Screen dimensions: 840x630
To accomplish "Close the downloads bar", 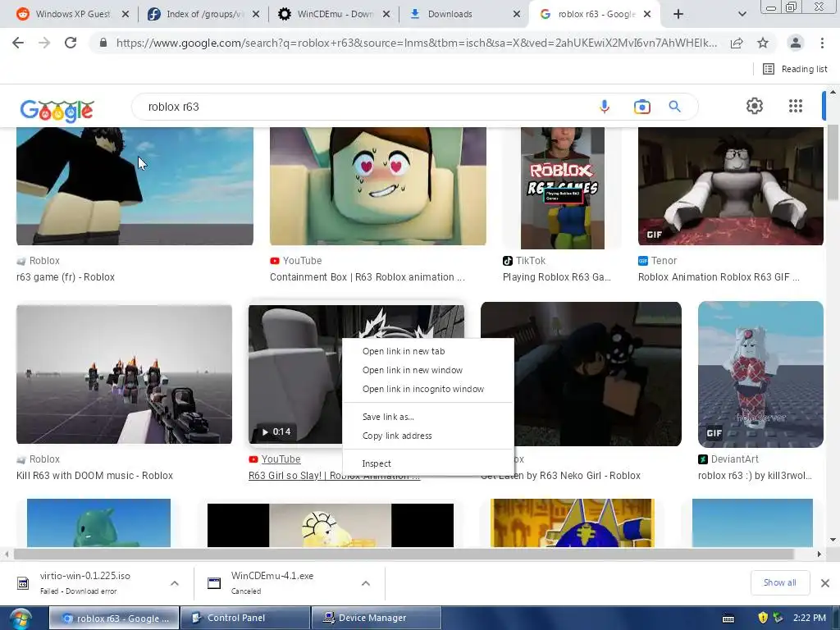I will 825,583.
